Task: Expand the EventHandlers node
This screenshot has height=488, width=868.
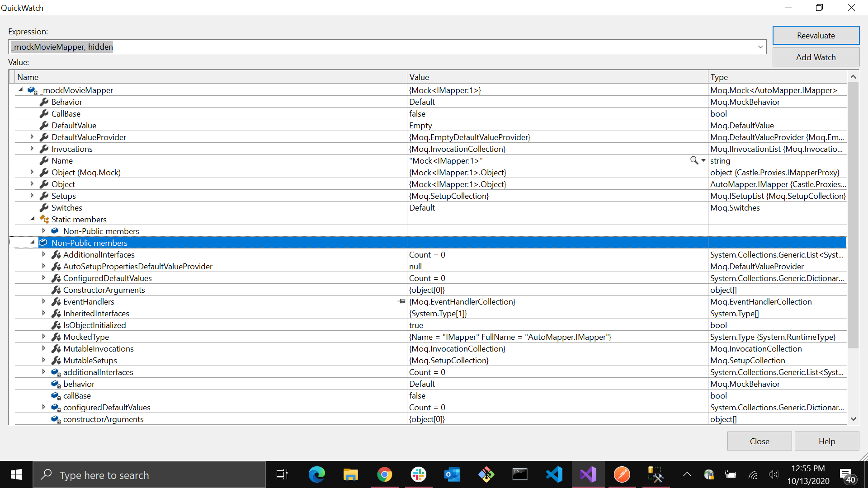Action: click(x=43, y=301)
